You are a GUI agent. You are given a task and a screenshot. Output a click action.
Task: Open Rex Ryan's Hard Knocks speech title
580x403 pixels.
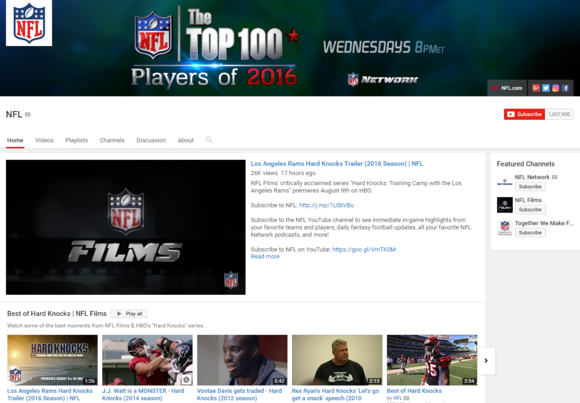click(x=335, y=394)
